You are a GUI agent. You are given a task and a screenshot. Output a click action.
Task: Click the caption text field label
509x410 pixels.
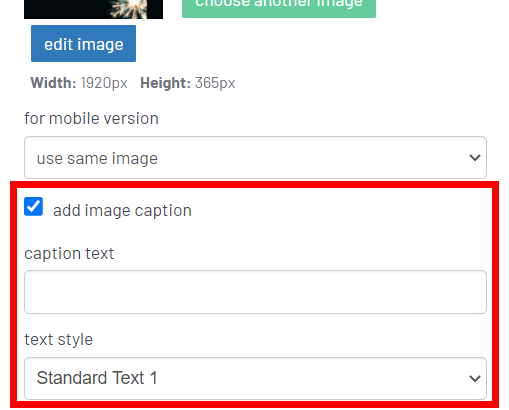69,254
